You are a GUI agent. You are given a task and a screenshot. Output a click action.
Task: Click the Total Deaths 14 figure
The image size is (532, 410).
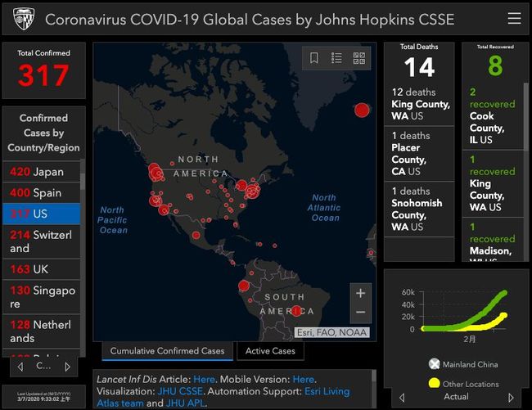pos(419,67)
